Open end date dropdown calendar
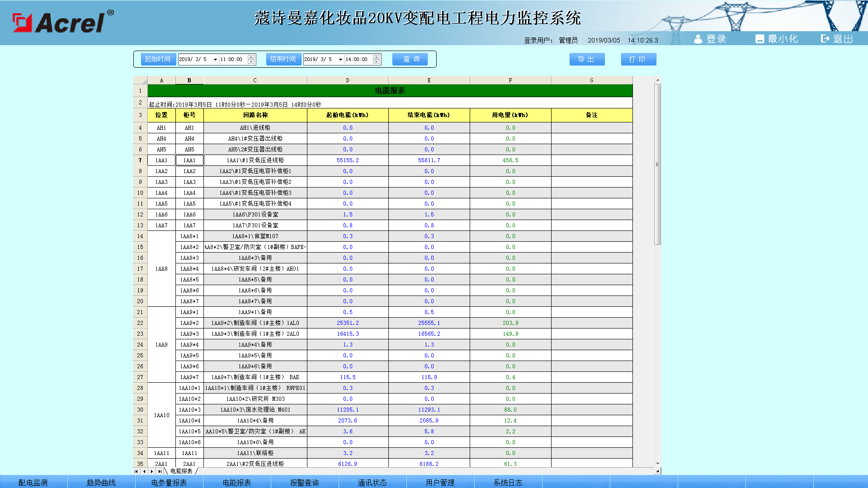Screen dimensions: 868x488 pyautogui.click(x=340, y=60)
